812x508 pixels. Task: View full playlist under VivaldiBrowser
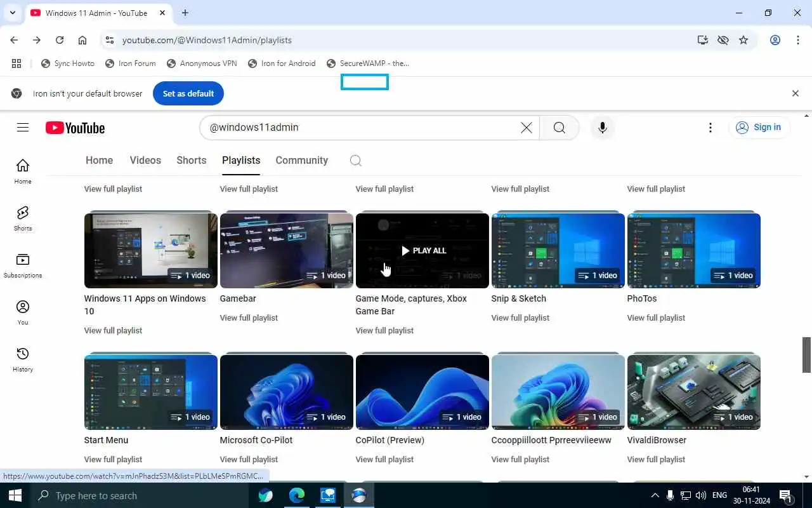(x=656, y=460)
